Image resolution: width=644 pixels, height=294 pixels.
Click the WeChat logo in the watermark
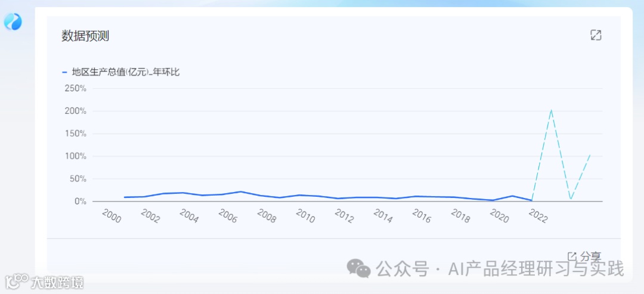[359, 269]
